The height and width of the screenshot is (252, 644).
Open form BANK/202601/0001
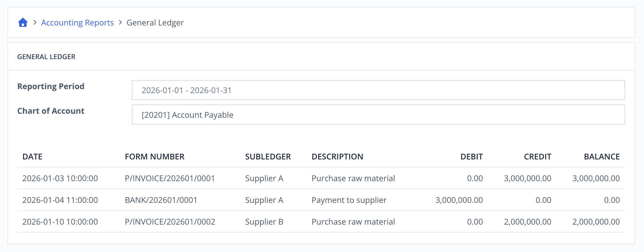click(x=161, y=200)
